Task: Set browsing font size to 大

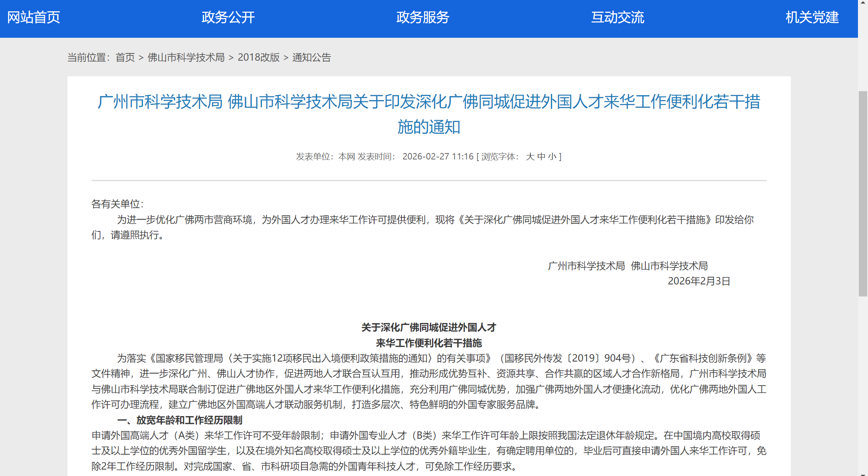Action: click(530, 157)
